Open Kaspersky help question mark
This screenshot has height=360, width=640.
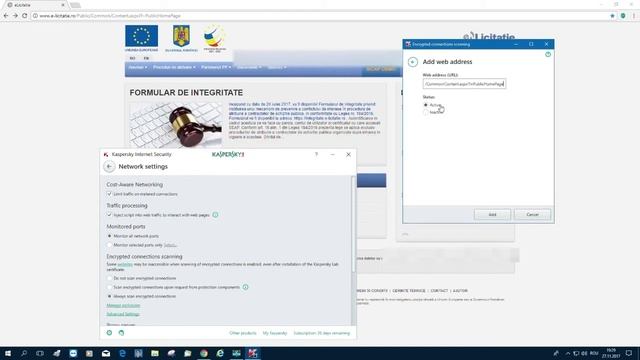[316, 154]
